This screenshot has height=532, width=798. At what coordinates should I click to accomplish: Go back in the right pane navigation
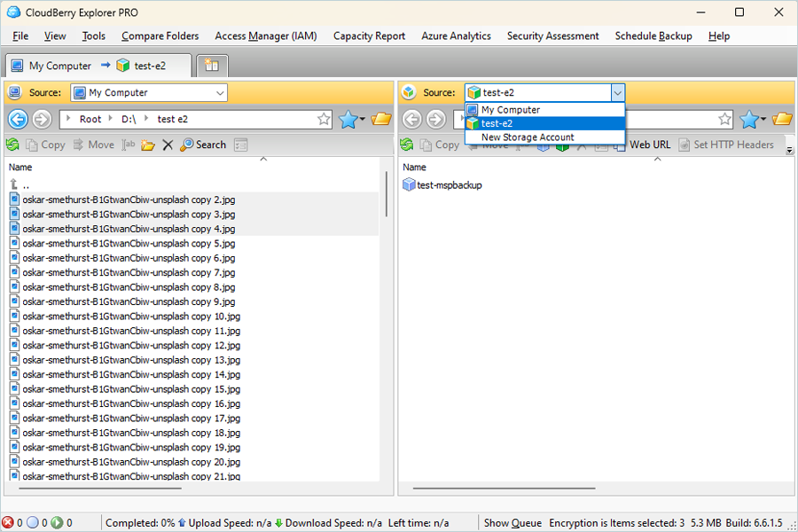click(411, 120)
